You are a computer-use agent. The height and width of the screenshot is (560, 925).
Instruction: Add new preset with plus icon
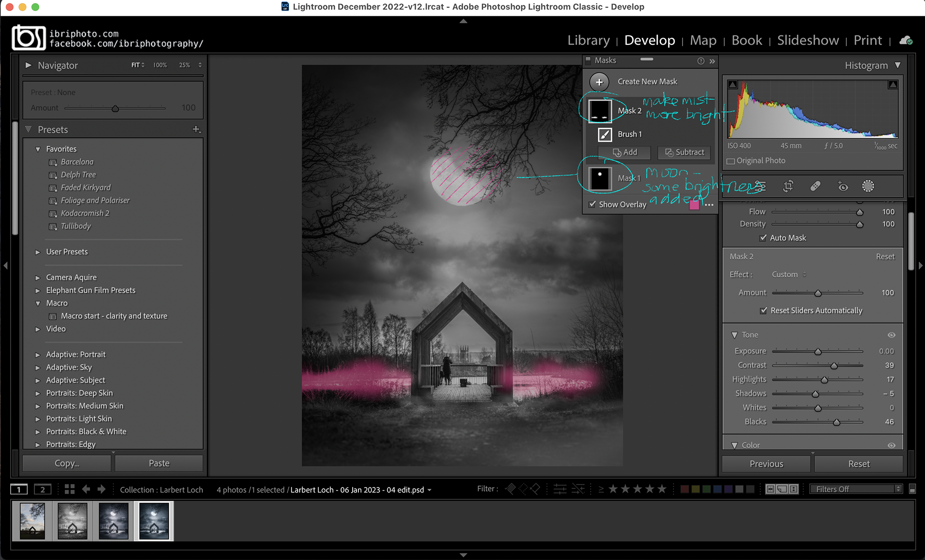point(196,129)
